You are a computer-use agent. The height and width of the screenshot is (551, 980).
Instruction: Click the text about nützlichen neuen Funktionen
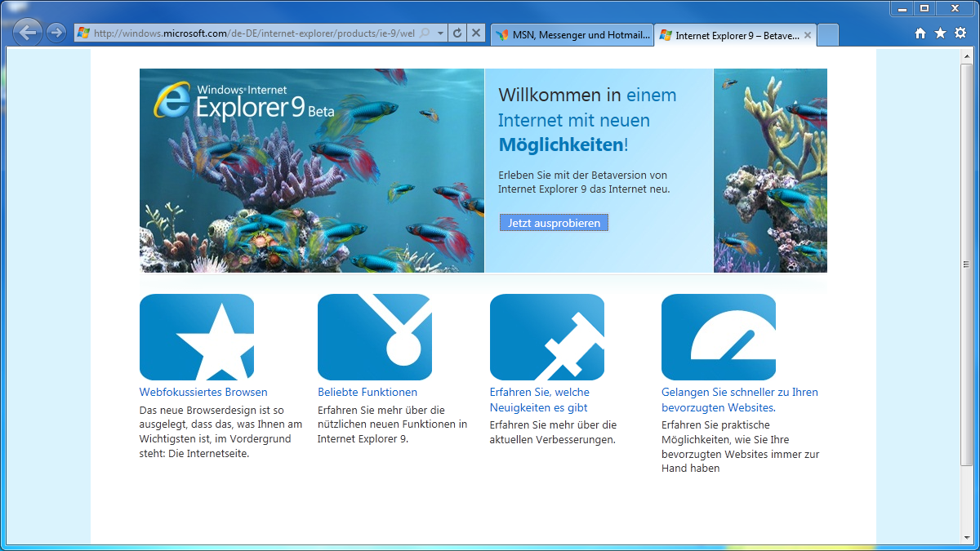(x=393, y=424)
